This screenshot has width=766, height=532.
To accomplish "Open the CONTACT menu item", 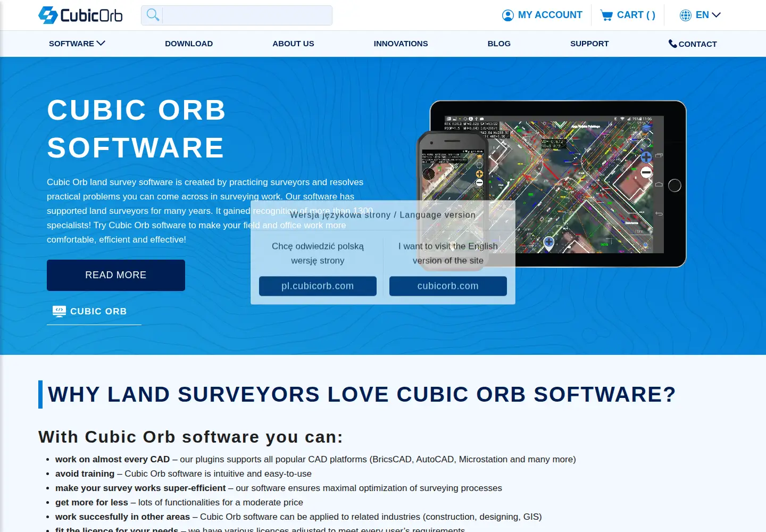I will pyautogui.click(x=697, y=44).
